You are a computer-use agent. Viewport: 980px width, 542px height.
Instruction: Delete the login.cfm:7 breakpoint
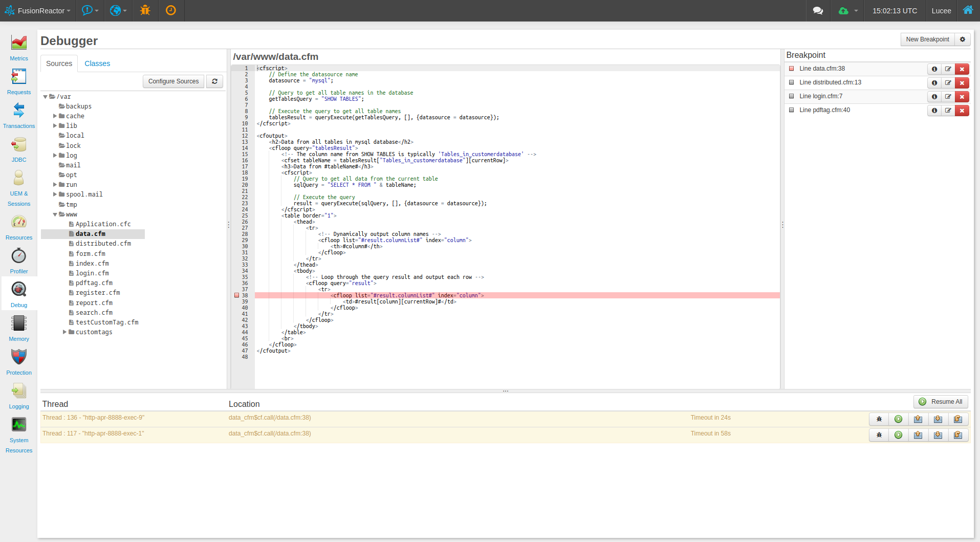coord(962,97)
